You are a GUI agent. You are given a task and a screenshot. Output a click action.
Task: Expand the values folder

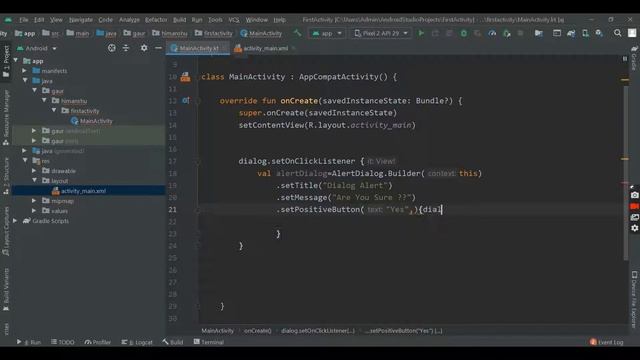(x=34, y=211)
